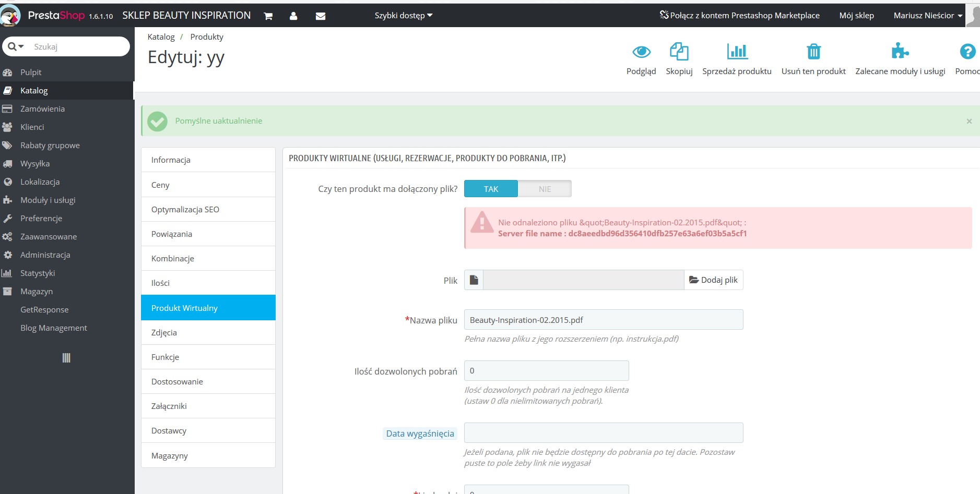Click the Moduły i usługi puzzle icon in sidebar
The width and height of the screenshot is (980, 494).
pos(7,200)
